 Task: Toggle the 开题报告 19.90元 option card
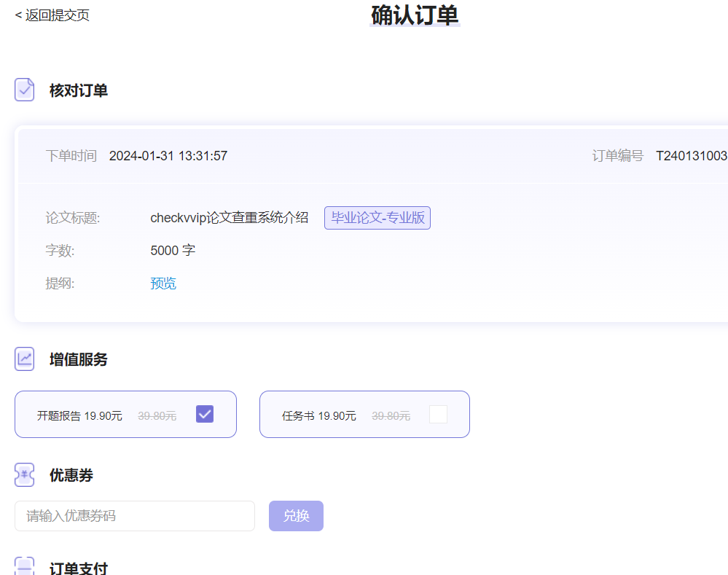[125, 413]
